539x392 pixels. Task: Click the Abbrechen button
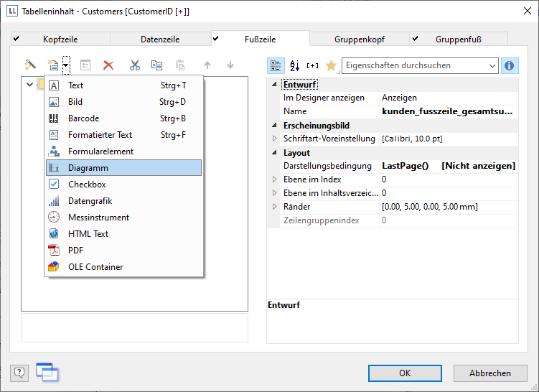click(x=490, y=373)
